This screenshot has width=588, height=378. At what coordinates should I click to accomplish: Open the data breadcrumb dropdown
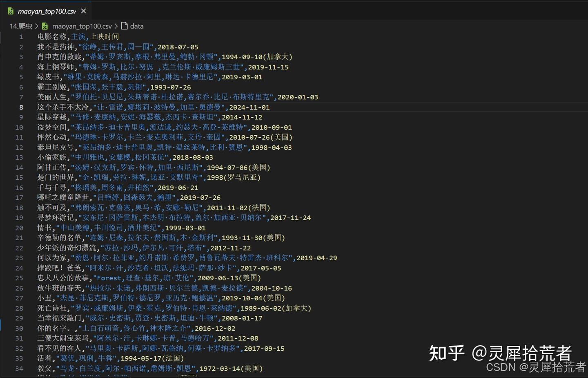pos(137,26)
